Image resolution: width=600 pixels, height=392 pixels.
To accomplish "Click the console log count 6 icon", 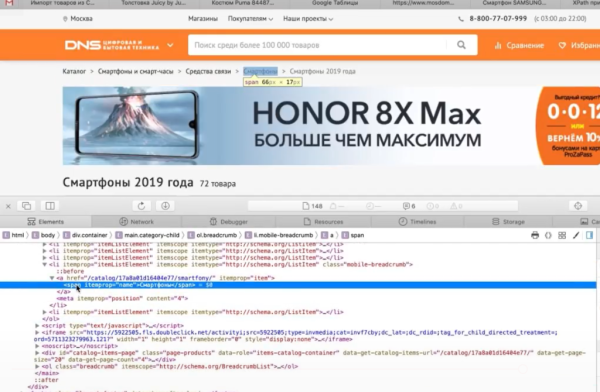I will [x=409, y=206].
